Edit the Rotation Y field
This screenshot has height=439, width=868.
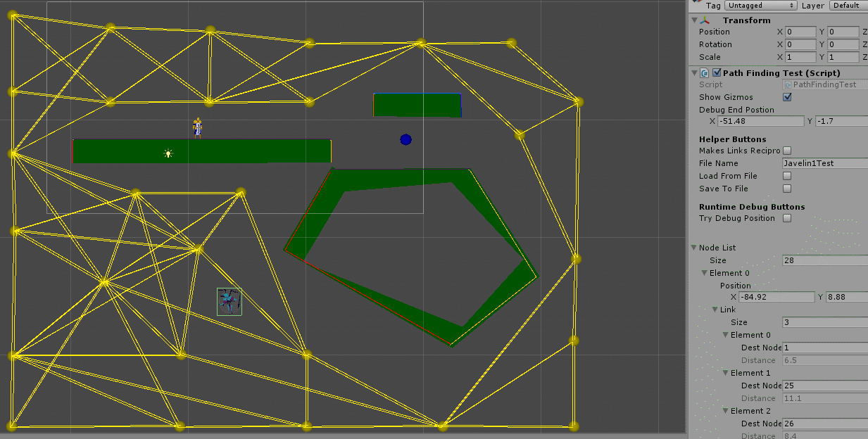(x=843, y=44)
